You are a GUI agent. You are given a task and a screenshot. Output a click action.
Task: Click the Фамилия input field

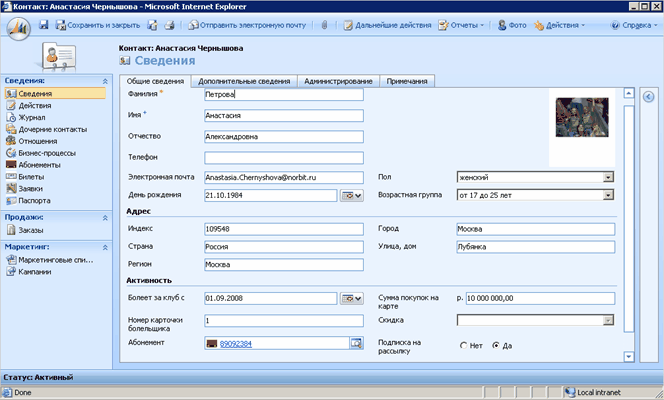pos(284,94)
